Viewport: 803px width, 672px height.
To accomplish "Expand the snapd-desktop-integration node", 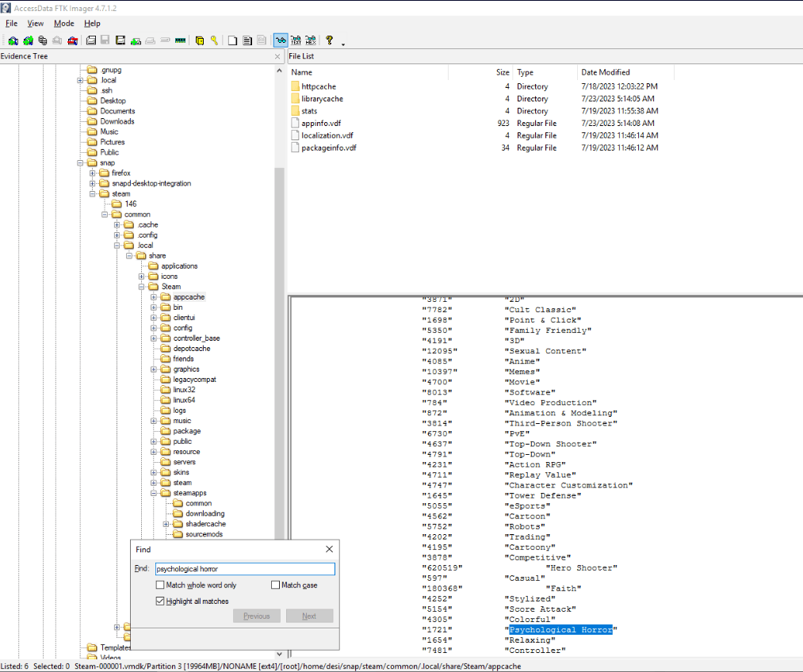I will click(92, 183).
